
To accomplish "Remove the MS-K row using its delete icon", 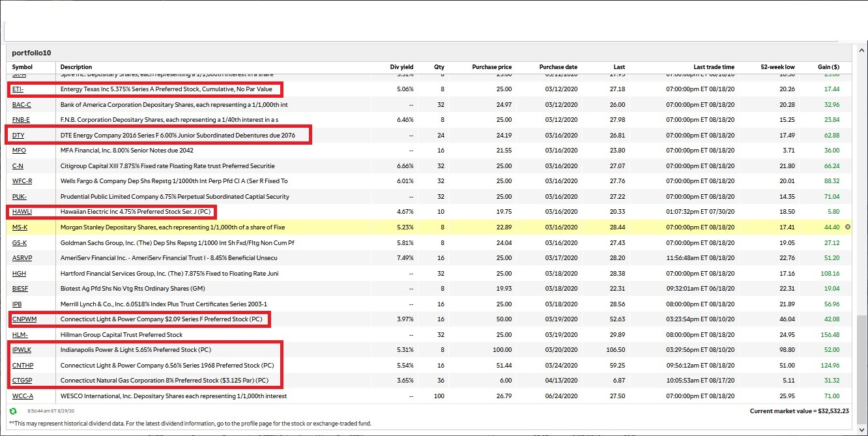I will 848,227.
